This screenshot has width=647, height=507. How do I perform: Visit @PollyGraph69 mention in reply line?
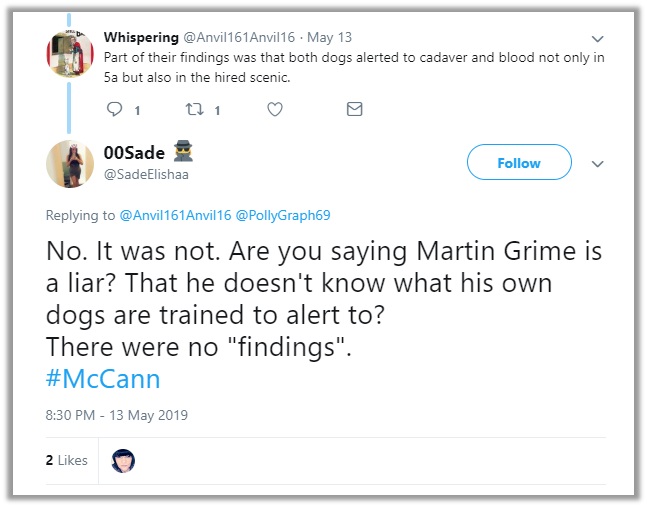click(x=283, y=215)
